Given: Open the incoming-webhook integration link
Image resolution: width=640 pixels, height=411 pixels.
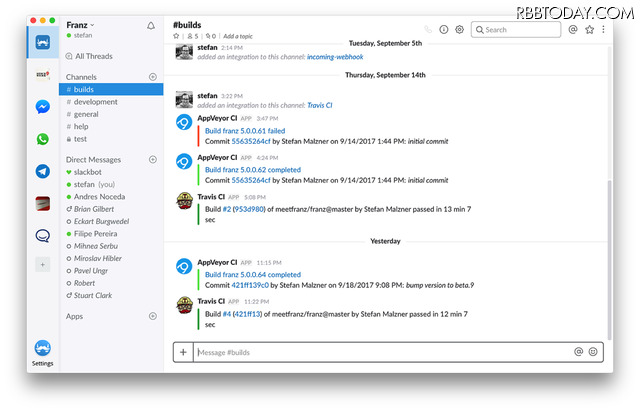Looking at the screenshot, I should click(x=335, y=57).
